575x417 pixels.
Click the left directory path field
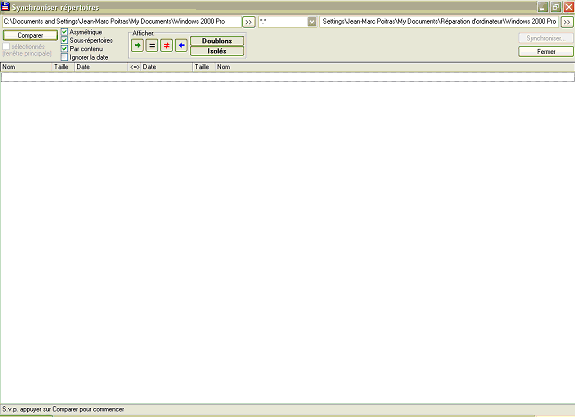(121, 22)
